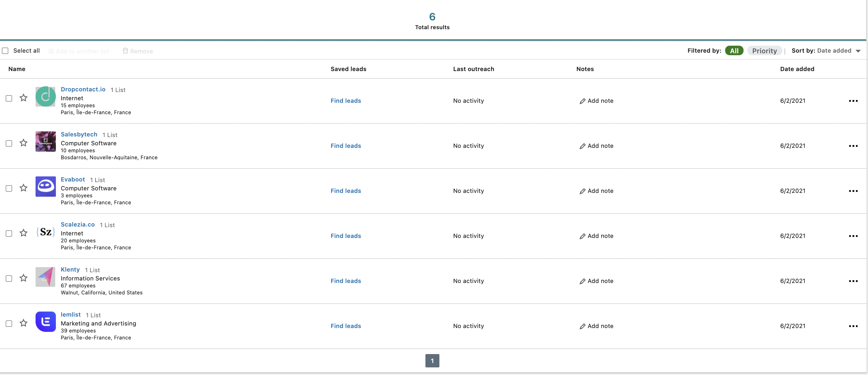
Task: Open the Klenty account page
Action: click(x=70, y=270)
